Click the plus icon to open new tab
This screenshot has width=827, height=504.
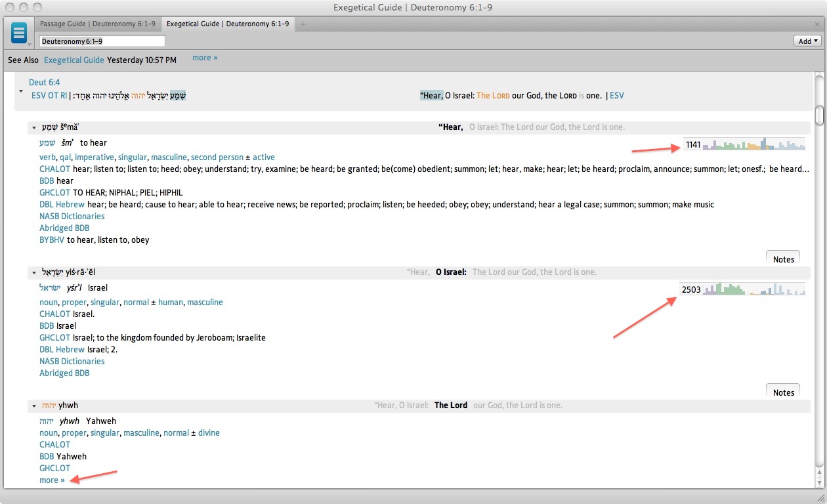pos(303,24)
